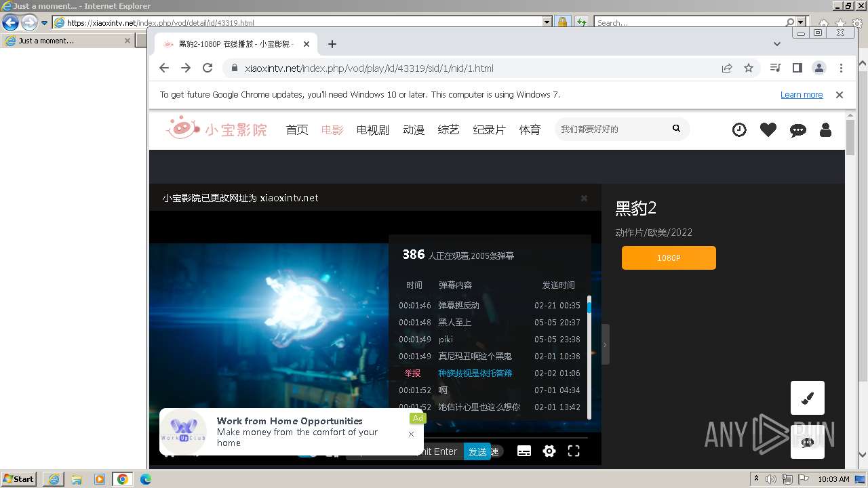Open the 动漫 menu item

414,129
